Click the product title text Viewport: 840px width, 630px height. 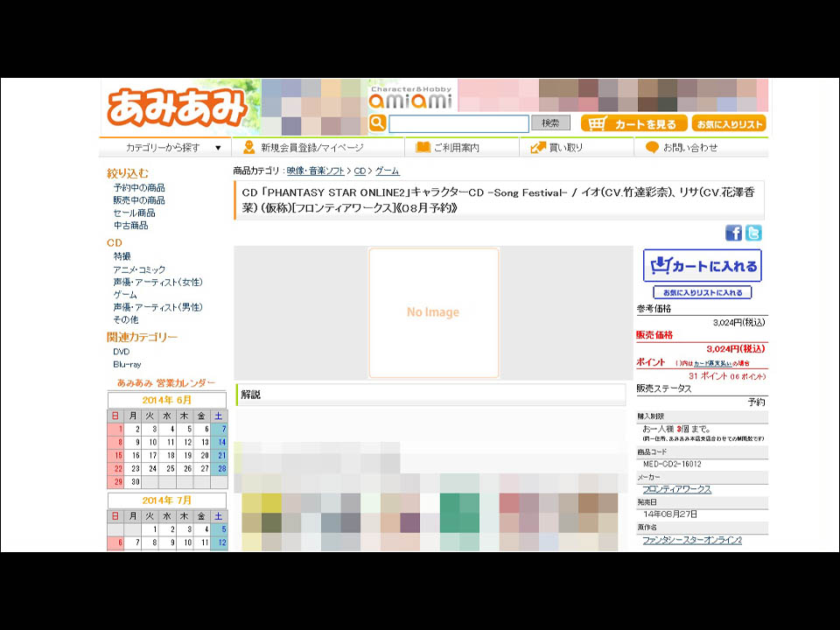point(498,199)
